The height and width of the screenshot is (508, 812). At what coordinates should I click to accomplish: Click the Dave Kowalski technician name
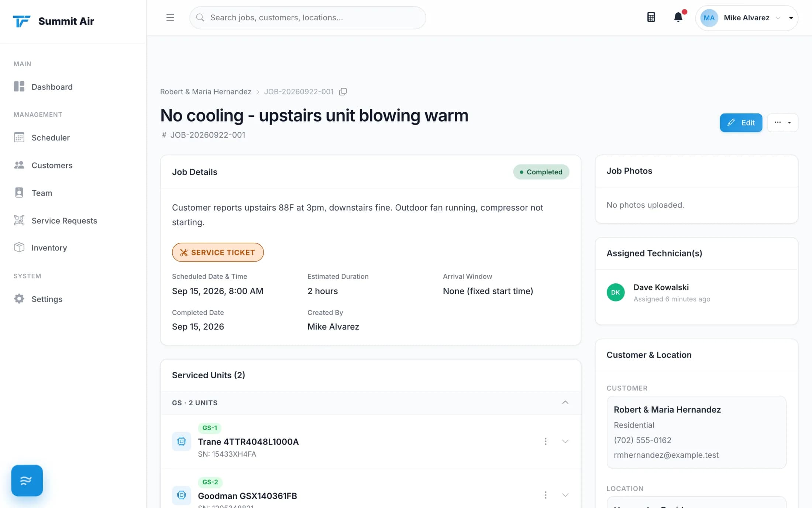661,287
